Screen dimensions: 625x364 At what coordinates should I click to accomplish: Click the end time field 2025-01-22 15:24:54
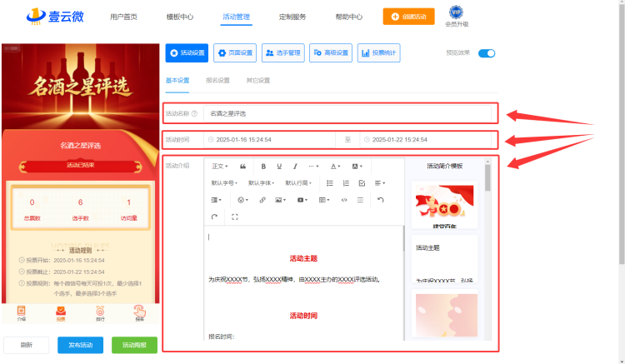point(425,140)
